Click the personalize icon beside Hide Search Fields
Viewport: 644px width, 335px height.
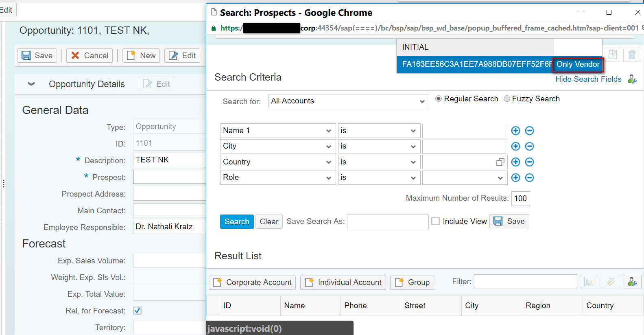[632, 79]
